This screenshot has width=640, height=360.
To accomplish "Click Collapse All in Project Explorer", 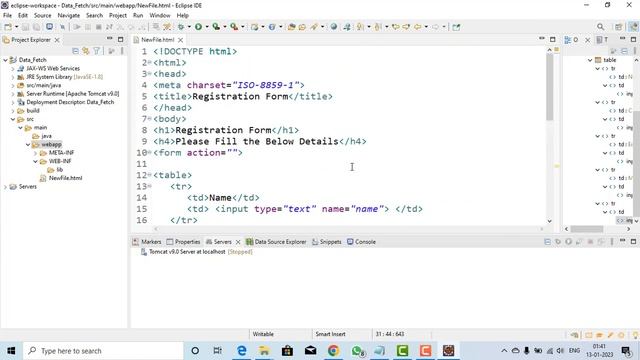I will tap(76, 51).
